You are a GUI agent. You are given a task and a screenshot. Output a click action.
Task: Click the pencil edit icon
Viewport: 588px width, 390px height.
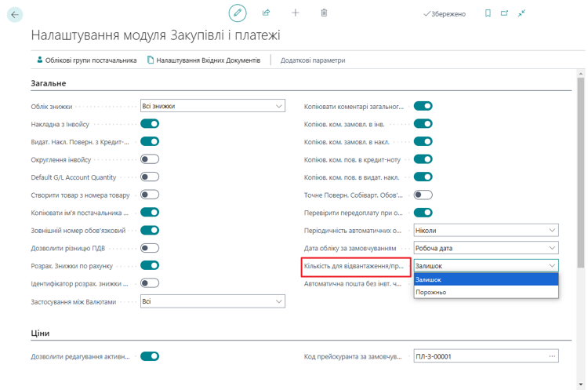(x=238, y=13)
